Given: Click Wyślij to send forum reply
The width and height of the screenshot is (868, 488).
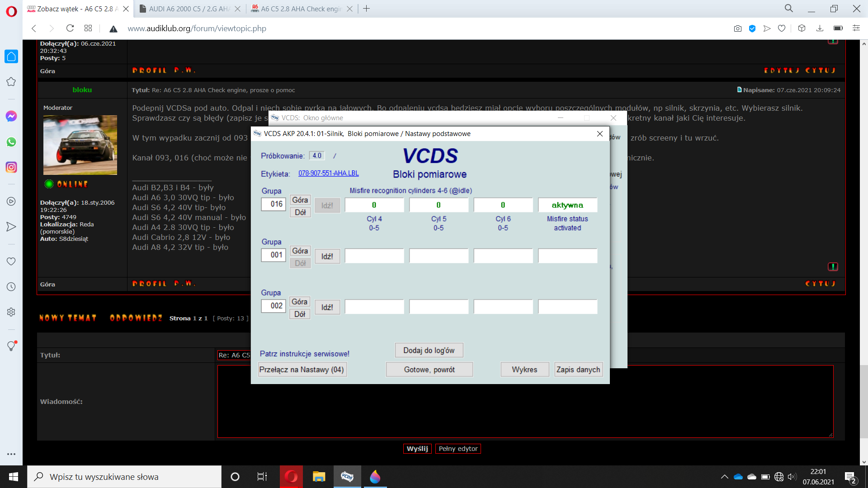Looking at the screenshot, I should (417, 449).
